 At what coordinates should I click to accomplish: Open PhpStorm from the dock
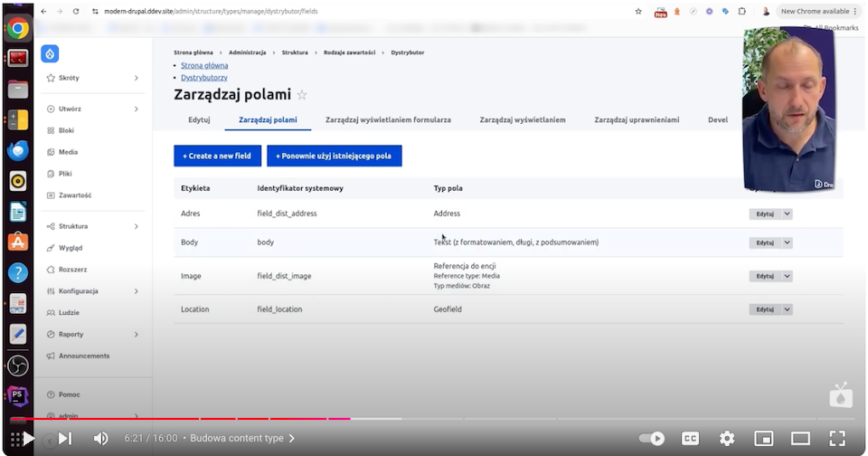tap(18, 396)
